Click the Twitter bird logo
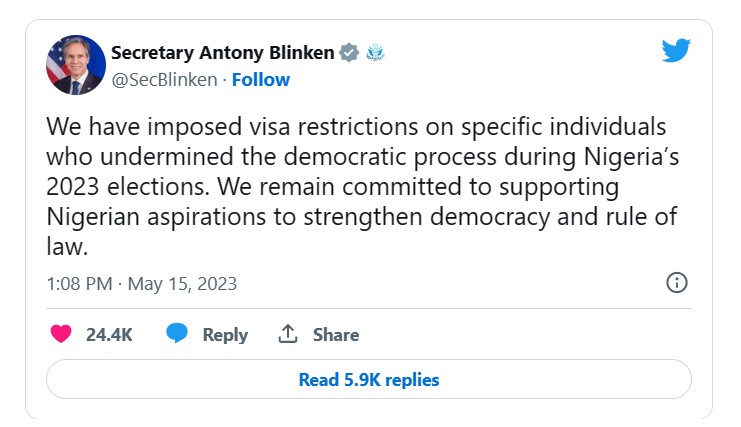The image size is (741, 427). point(676,51)
